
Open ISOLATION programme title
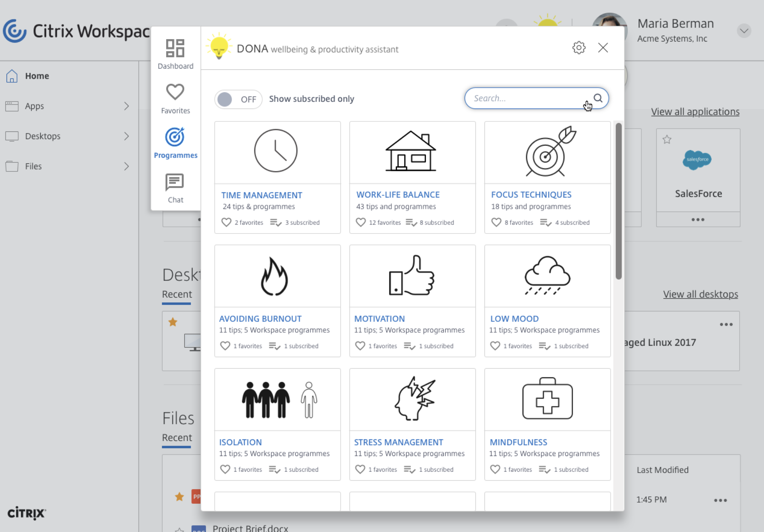point(240,442)
